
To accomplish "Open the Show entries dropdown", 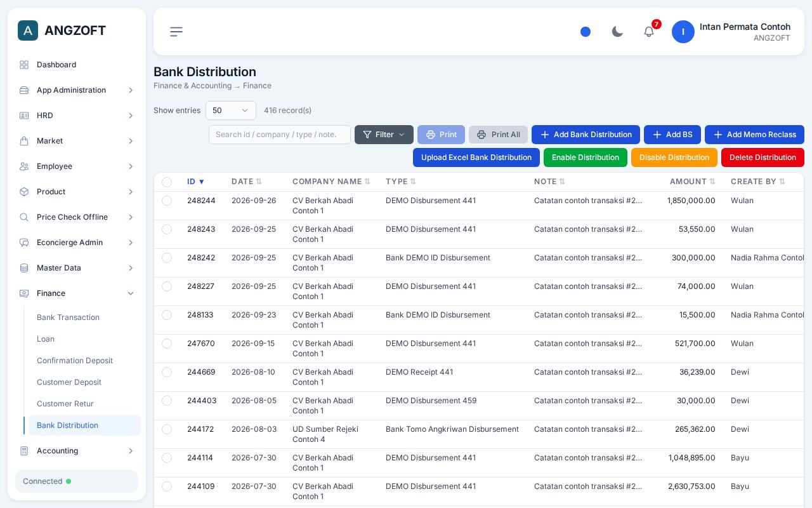I will (x=231, y=110).
